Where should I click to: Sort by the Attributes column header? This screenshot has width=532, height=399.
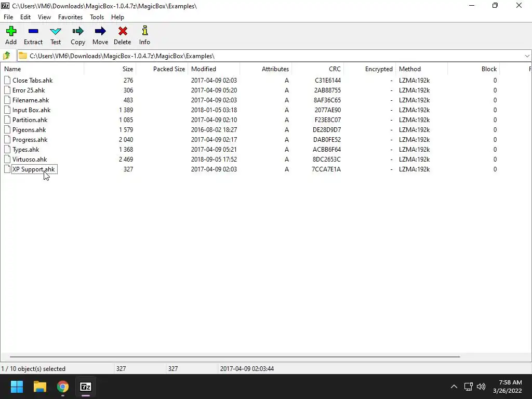[x=265, y=69]
